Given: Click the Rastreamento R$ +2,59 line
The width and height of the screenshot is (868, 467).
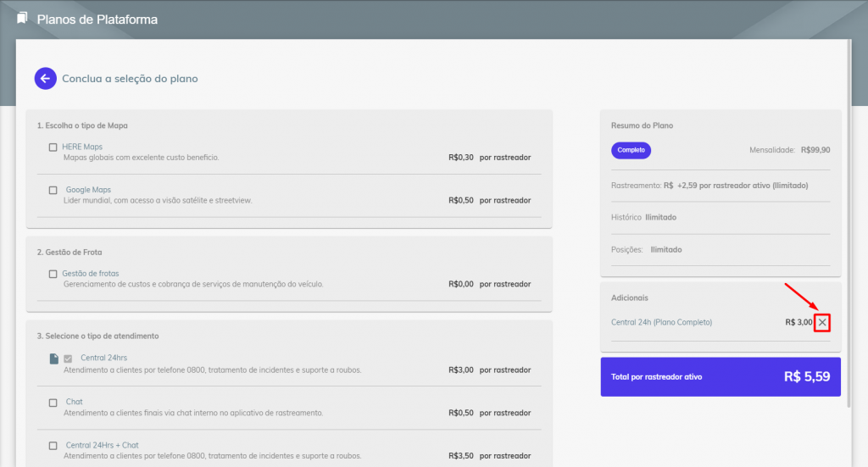Looking at the screenshot, I should [x=709, y=186].
